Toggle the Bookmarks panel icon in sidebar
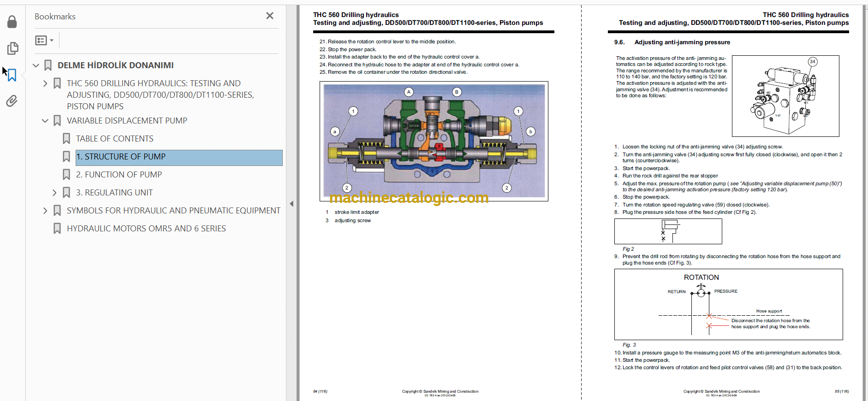This screenshot has height=401, width=868. (x=12, y=75)
